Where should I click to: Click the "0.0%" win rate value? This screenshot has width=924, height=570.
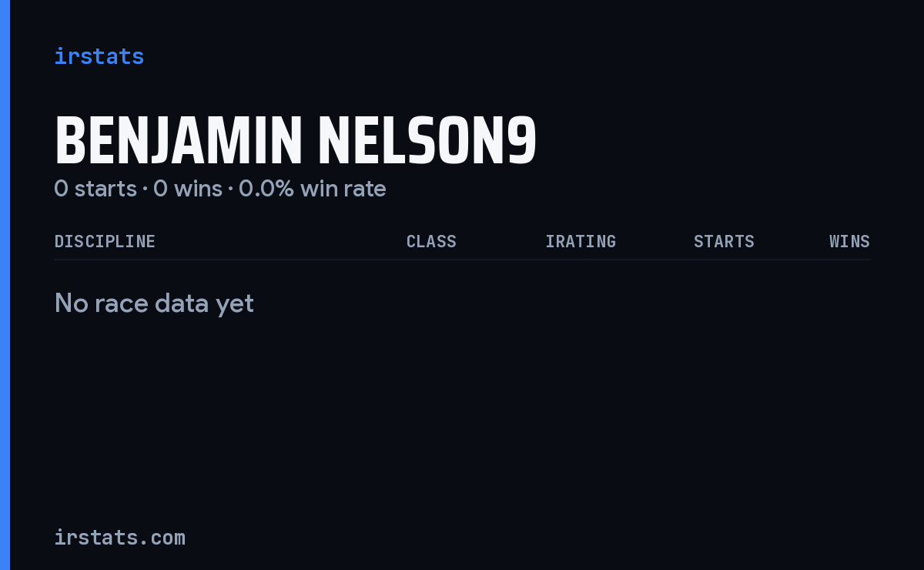[266, 189]
